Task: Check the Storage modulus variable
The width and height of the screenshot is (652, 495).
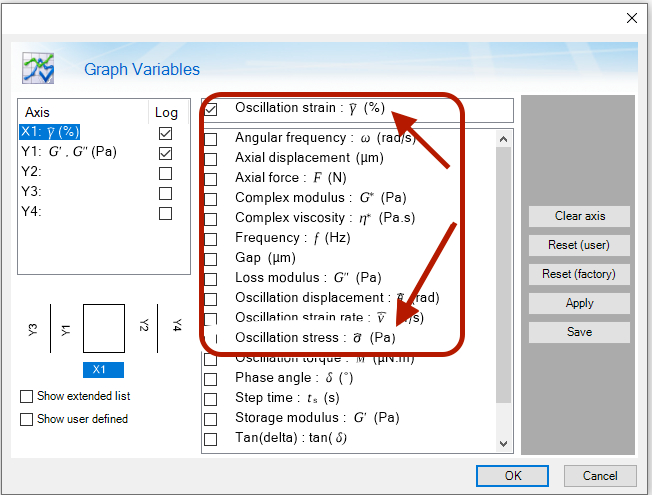Action: [x=211, y=418]
